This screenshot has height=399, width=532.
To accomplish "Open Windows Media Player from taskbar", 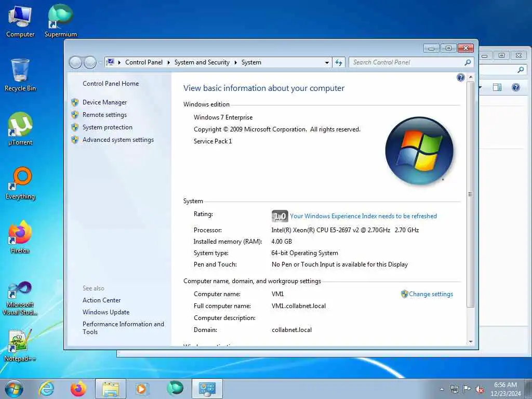I will [141, 389].
